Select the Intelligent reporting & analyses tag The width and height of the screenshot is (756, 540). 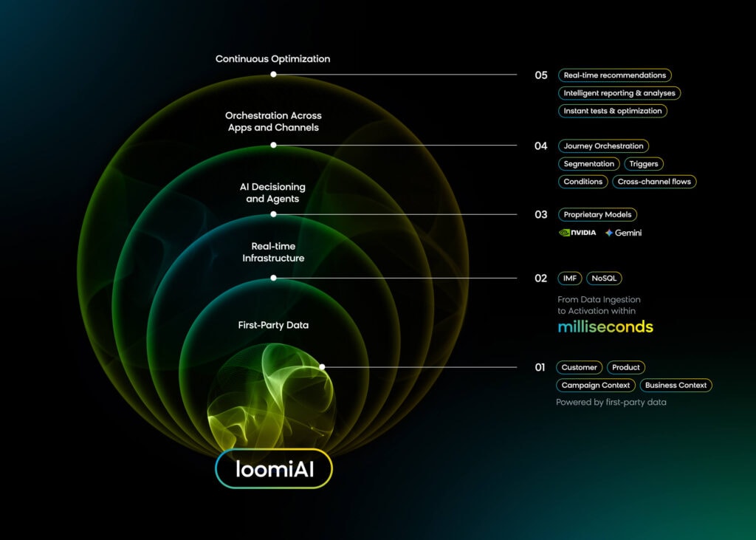(619, 93)
